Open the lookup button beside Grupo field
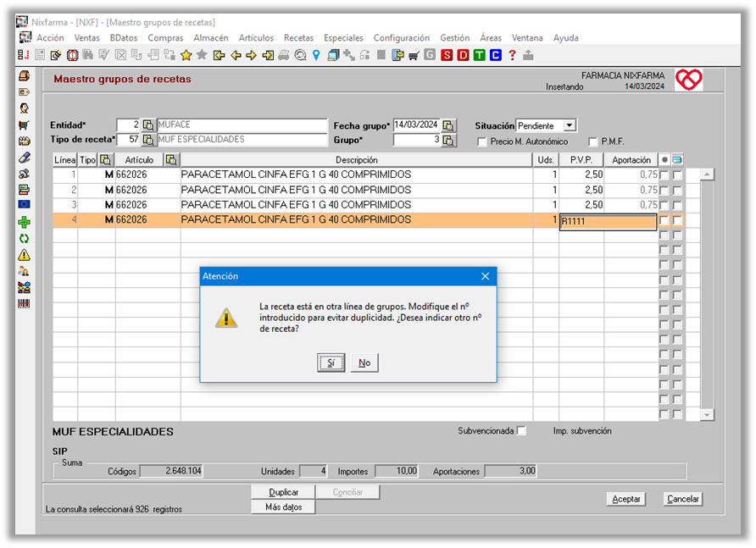This screenshot has width=756, height=548. pos(448,141)
